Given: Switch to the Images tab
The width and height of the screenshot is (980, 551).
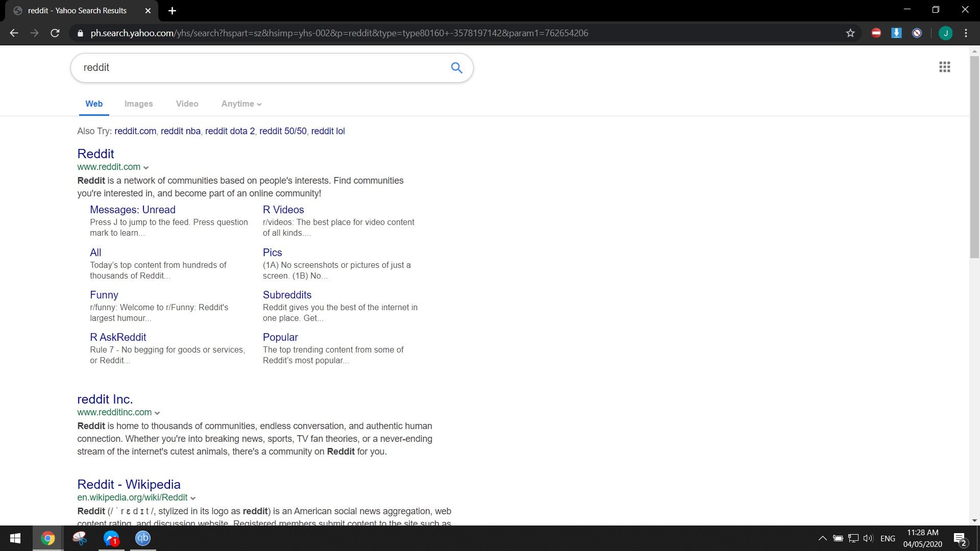Looking at the screenshot, I should [138, 104].
